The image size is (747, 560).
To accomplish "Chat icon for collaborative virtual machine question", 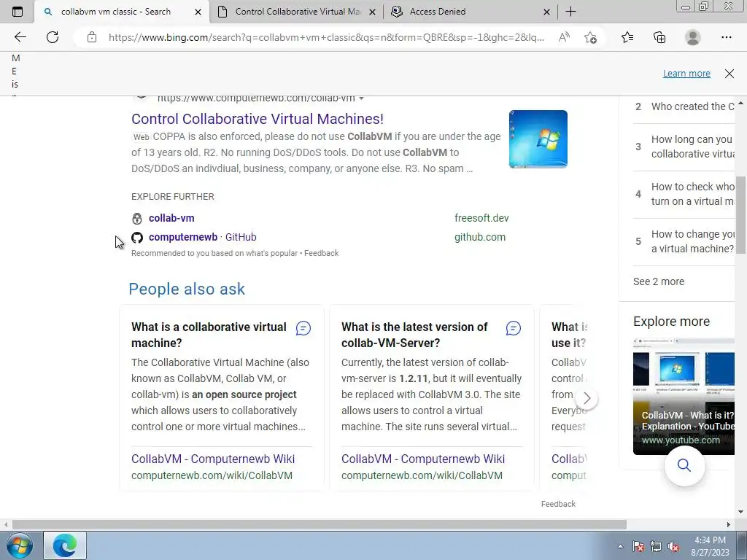I will (303, 328).
